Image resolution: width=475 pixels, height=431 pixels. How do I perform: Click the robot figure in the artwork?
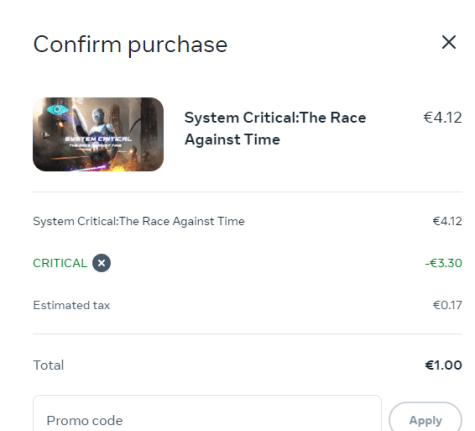100,130
